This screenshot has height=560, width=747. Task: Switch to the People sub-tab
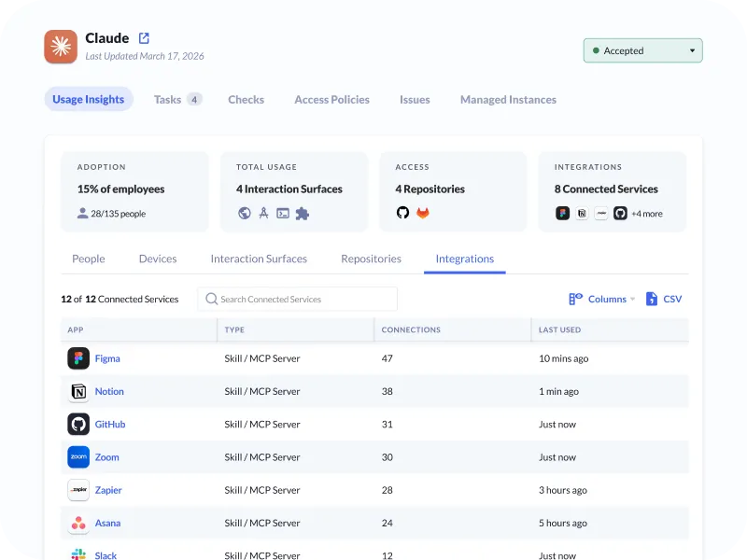(89, 259)
